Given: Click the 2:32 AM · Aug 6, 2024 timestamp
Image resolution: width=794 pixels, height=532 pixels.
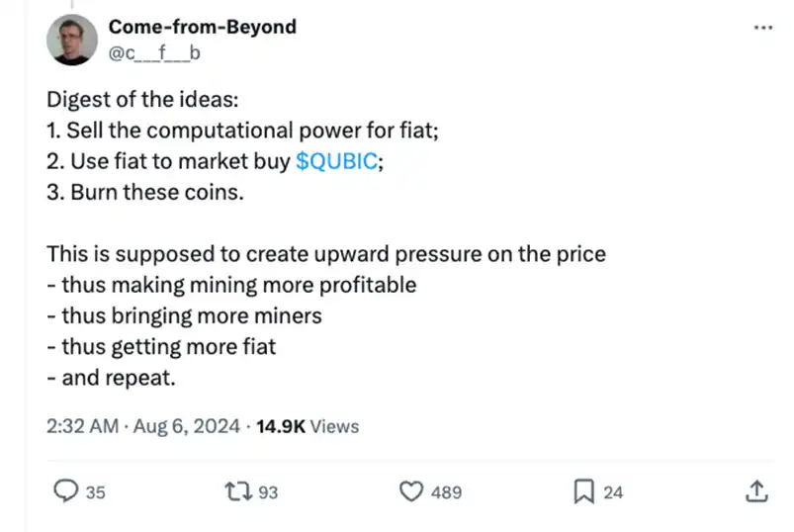Looking at the screenshot, I should (143, 426).
